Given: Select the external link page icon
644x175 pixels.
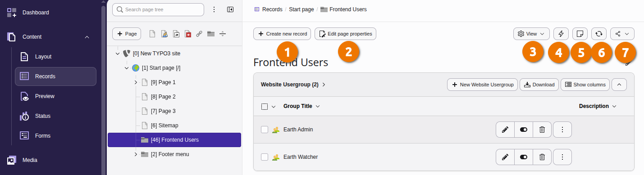Looking at the screenshot, I should coord(199,34).
